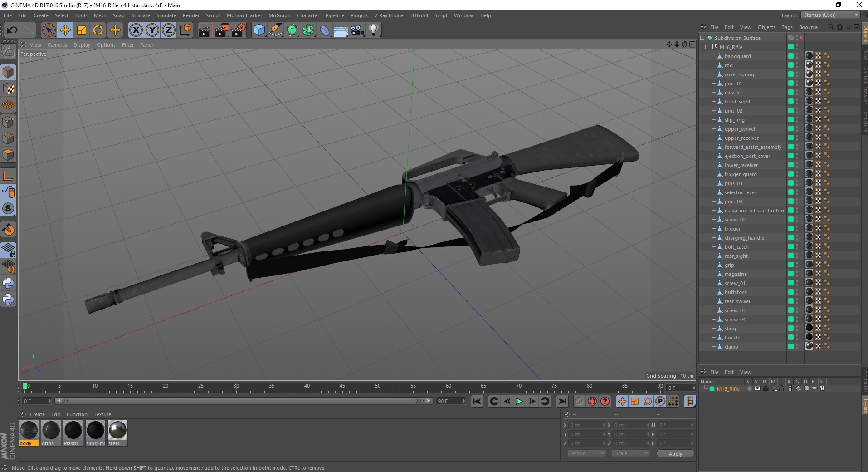
Task: Open Material Manager Create menu
Action: 37,414
